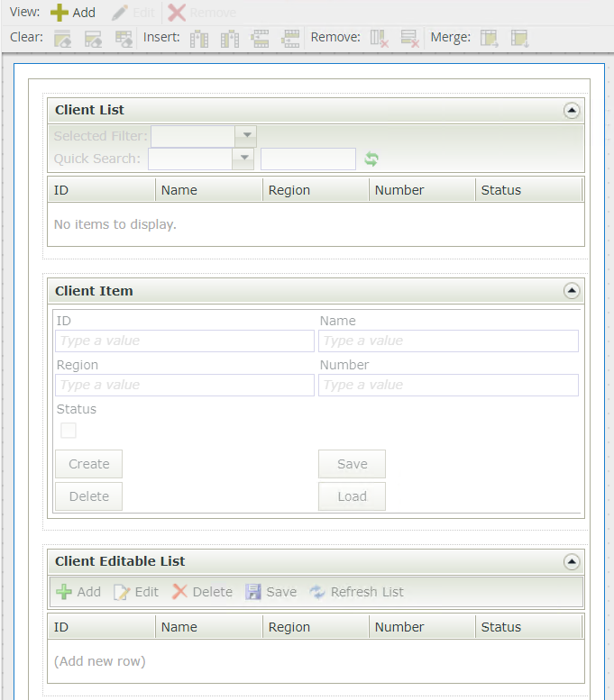The height and width of the screenshot is (700, 614).
Task: Click the Name input field in Client Item
Action: tap(448, 341)
